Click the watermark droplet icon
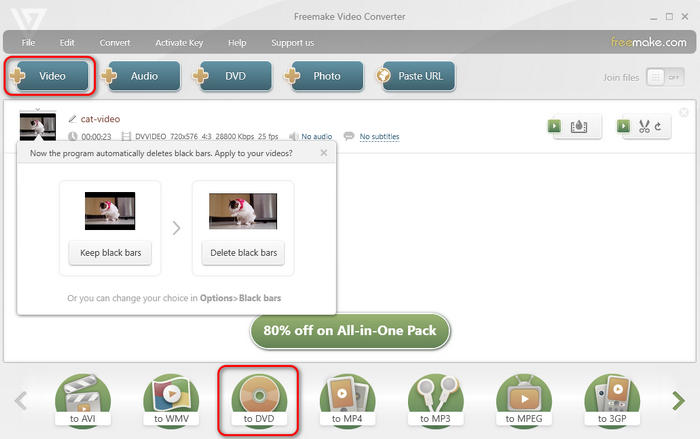 pos(579,126)
